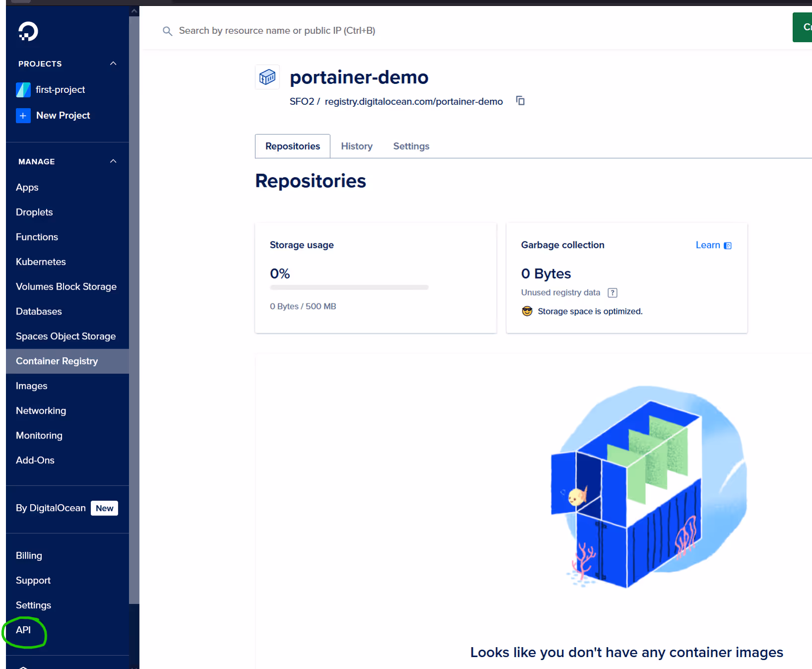Click the SFO2 region label
The image size is (812, 669).
pos(302,101)
